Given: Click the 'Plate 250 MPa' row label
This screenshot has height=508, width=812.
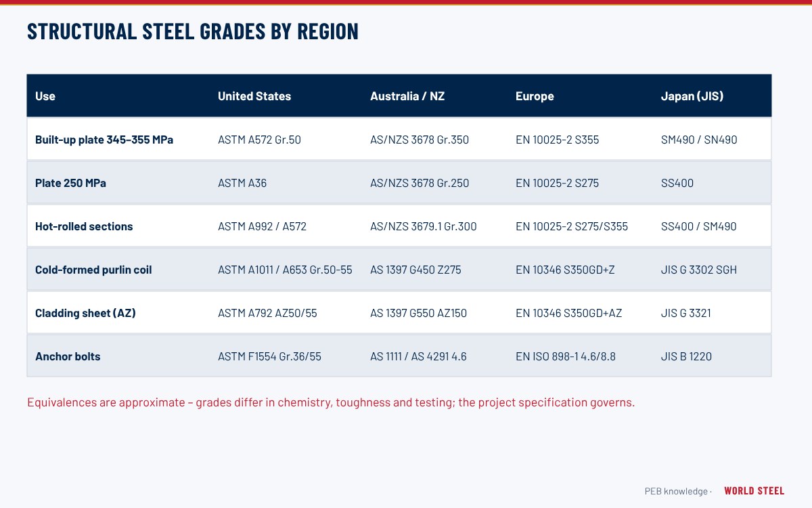Looking at the screenshot, I should coord(70,183).
